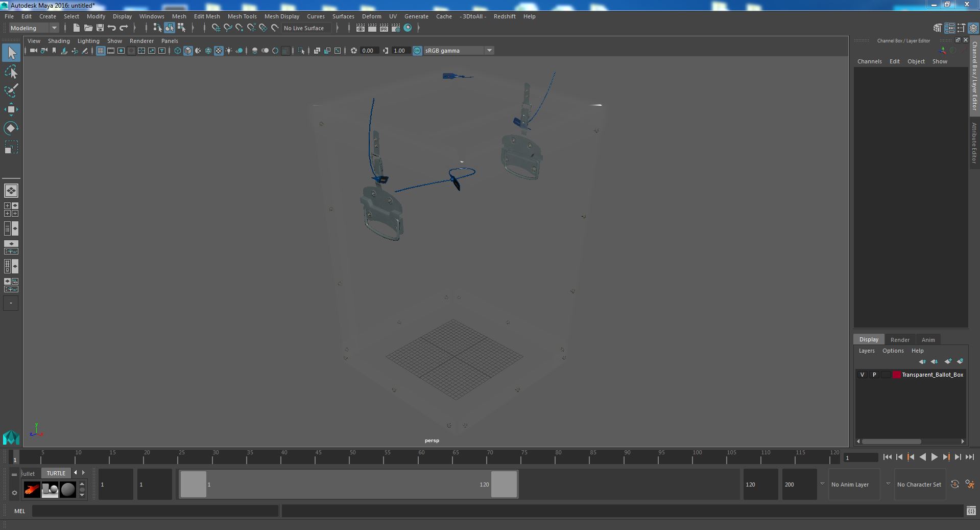Select by hierarchy mode icon

(x=157, y=28)
